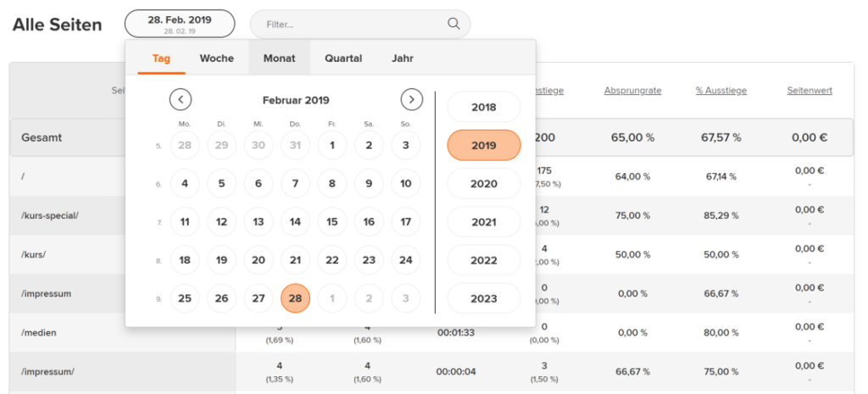Click the Alle Seiten heading
868x394 pixels.
click(x=57, y=25)
